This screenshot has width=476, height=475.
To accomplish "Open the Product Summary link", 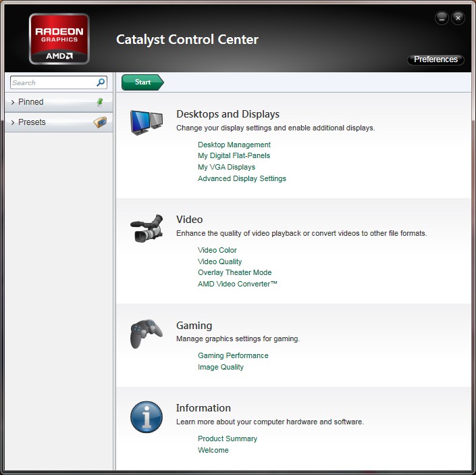I will coord(228,439).
